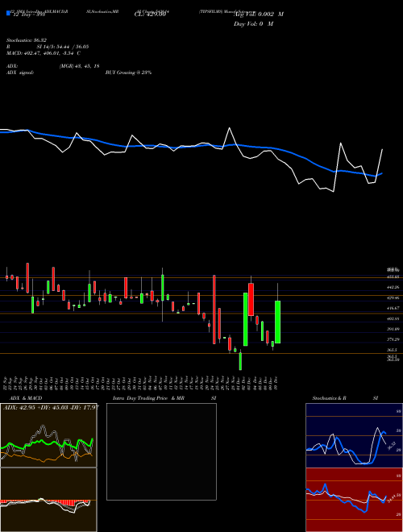The height and width of the screenshot is (532, 403).
Task: Click the 365.5 price axis label
Action: click(x=393, y=350)
